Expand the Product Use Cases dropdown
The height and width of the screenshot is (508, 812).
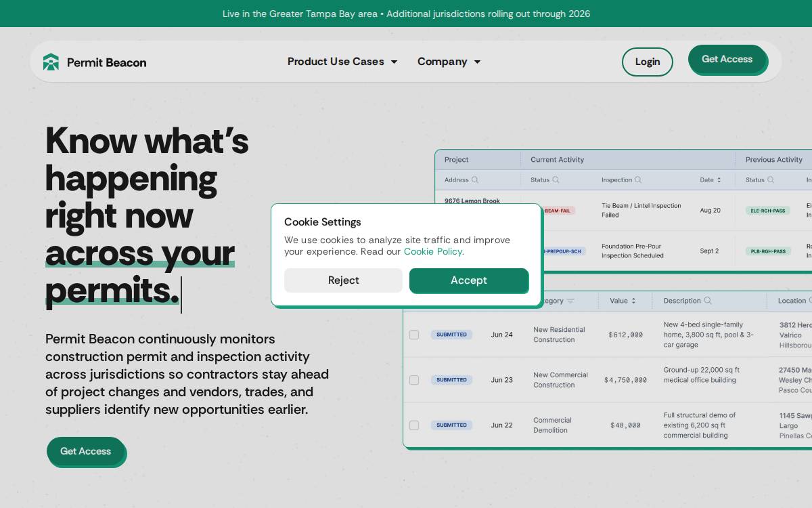[342, 62]
